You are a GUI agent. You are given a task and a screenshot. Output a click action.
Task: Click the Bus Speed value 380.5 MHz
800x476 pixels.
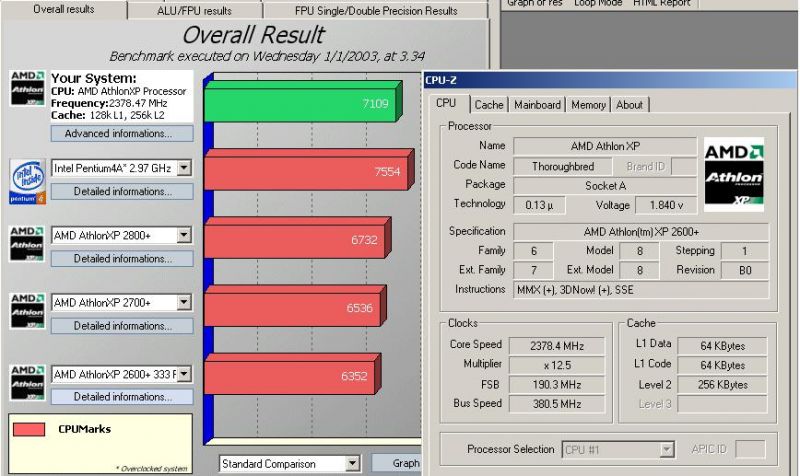[557, 404]
